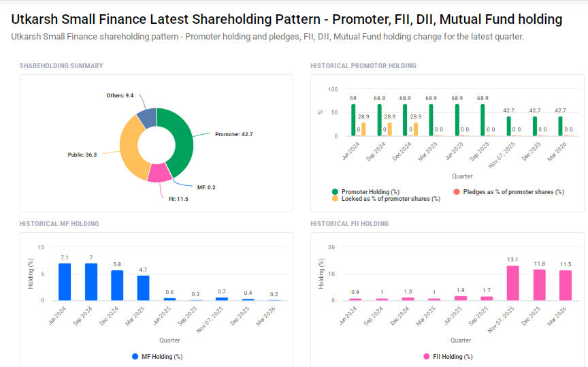Screen dimensions: 588x367
Task: Click green Promoter slice of donut chart
Action: [184, 141]
